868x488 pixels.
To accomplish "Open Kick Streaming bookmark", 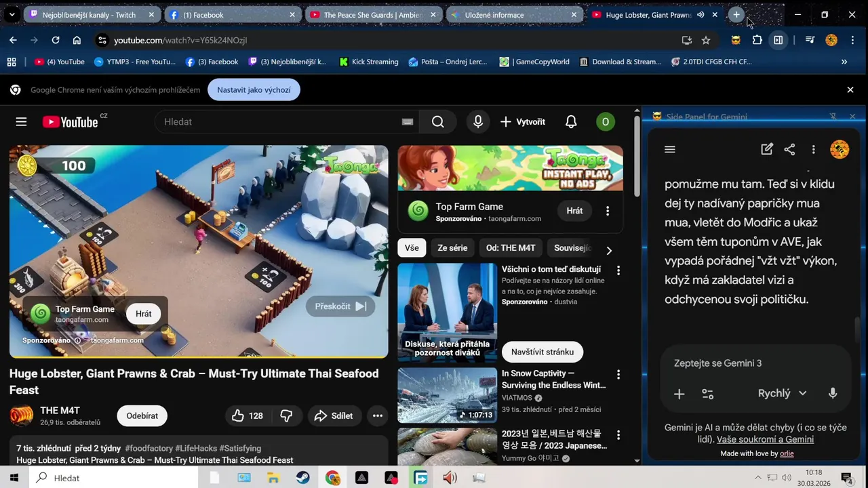I will (369, 62).
